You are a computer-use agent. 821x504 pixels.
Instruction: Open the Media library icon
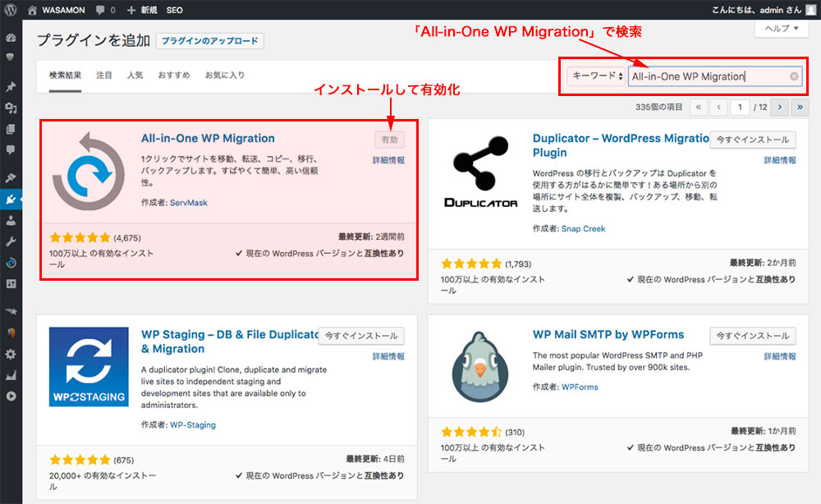click(x=11, y=108)
